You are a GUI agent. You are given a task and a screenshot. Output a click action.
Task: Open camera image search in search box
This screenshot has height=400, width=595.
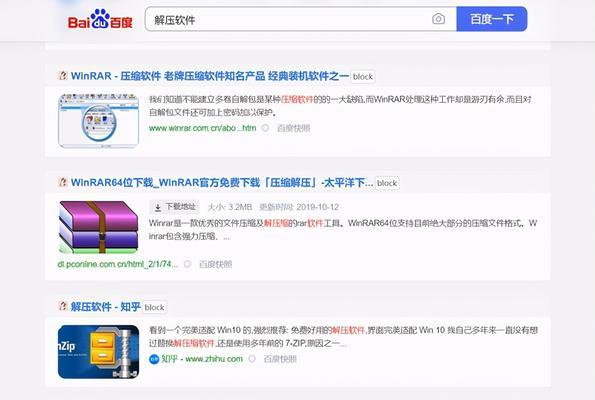click(x=438, y=19)
